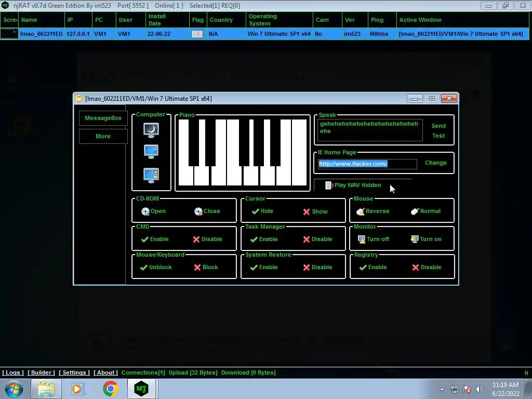Click the moon sleep icon under Computer

151,130
